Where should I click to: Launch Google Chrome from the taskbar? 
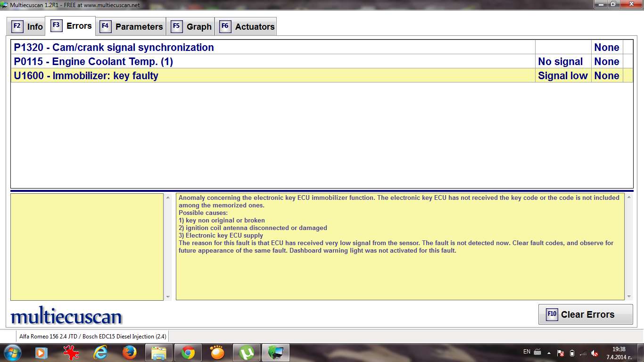(x=188, y=352)
